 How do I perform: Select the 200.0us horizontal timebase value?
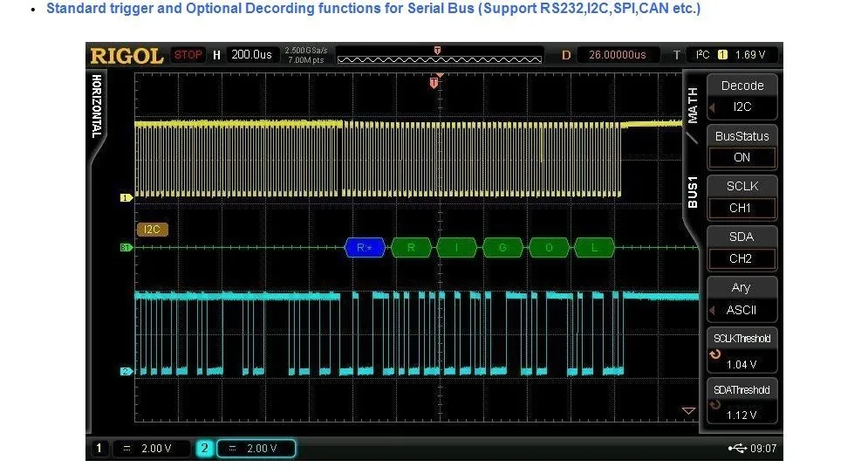click(x=251, y=55)
